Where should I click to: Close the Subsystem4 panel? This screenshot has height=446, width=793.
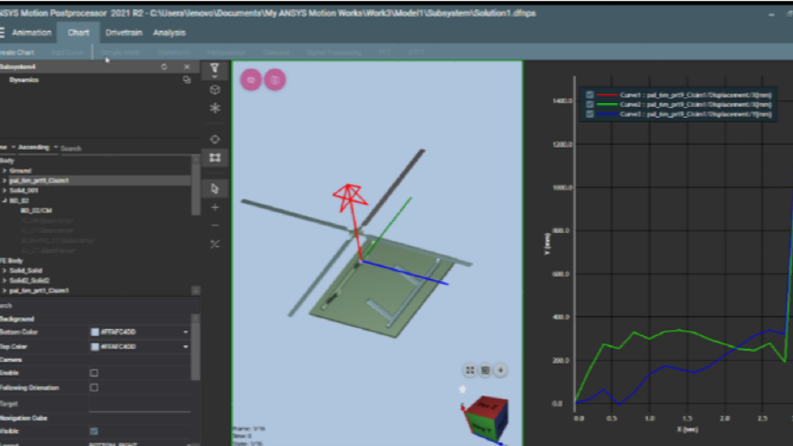click(x=187, y=67)
